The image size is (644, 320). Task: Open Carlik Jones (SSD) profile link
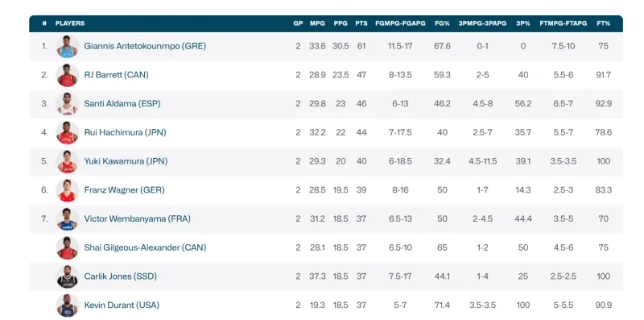(x=120, y=276)
